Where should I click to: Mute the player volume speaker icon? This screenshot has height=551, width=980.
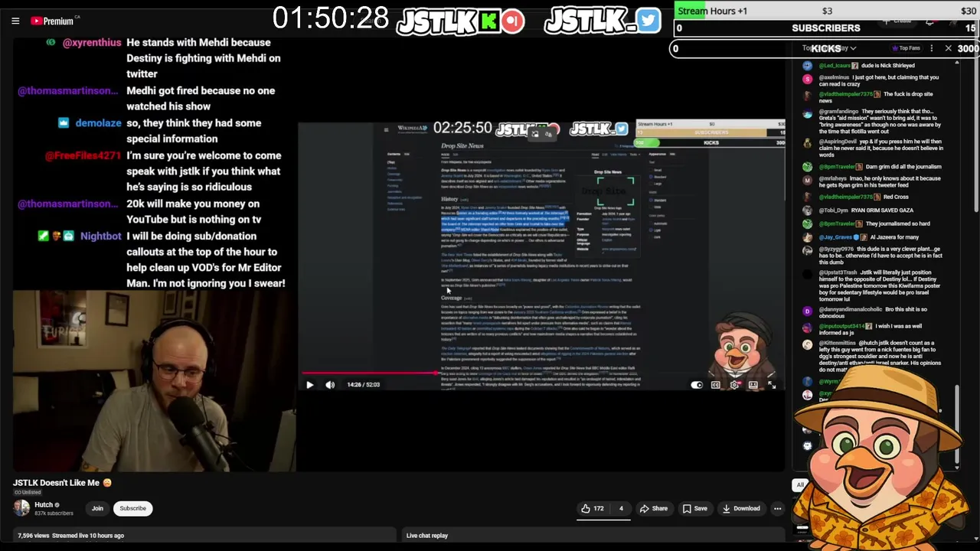tap(330, 385)
